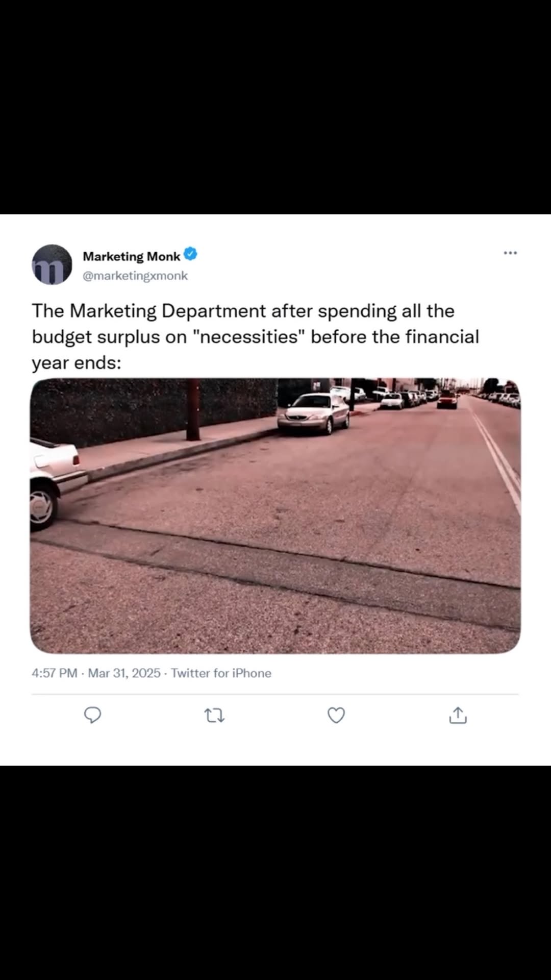Click the 4:57 PM timestamp
Image resolution: width=551 pixels, height=980 pixels.
coord(55,673)
